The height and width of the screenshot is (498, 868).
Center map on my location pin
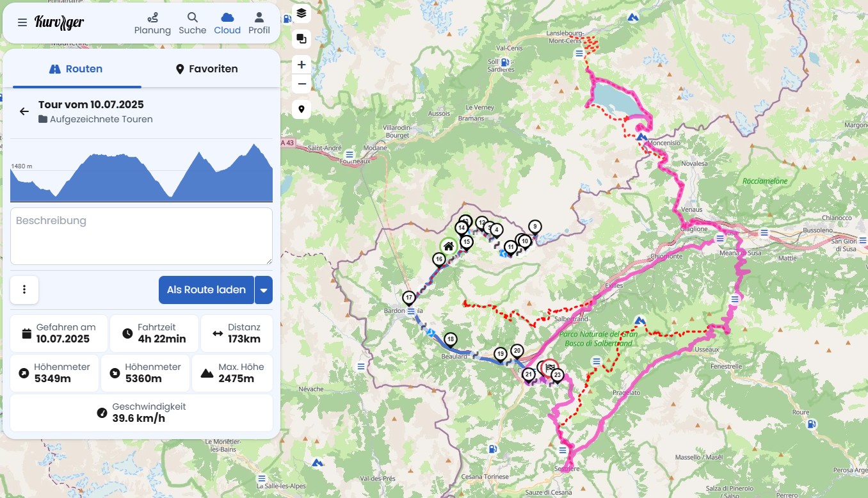click(301, 109)
